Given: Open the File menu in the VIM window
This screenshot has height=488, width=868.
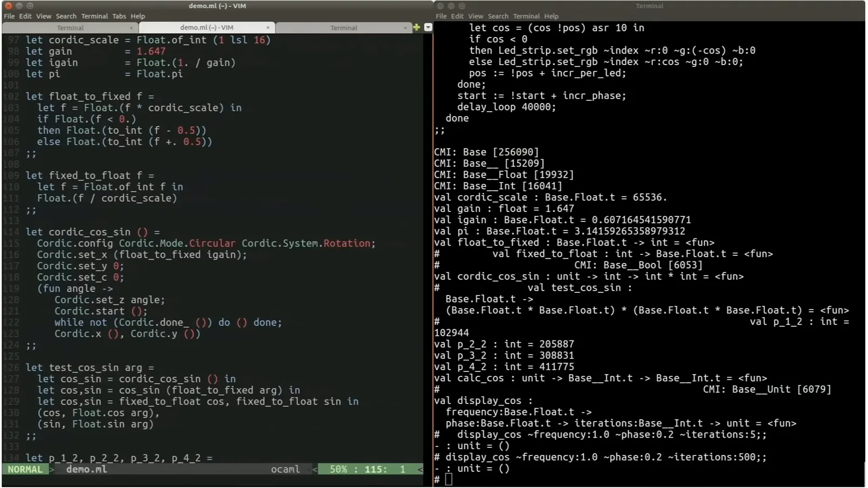Looking at the screenshot, I should point(9,16).
